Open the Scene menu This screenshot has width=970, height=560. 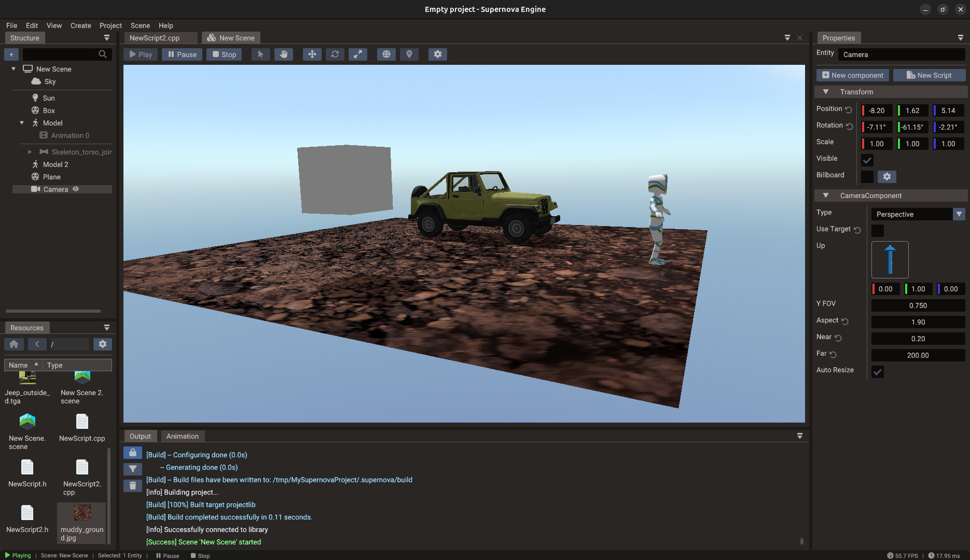140,25
